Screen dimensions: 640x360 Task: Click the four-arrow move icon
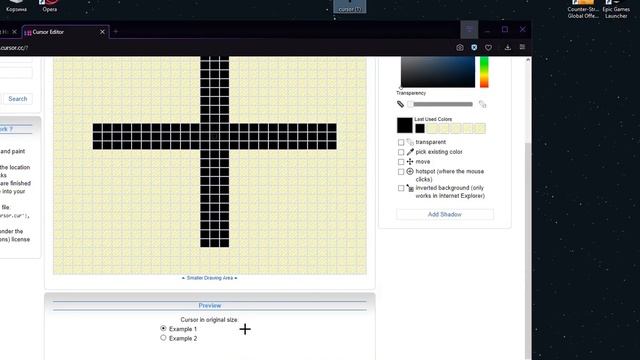point(410,162)
